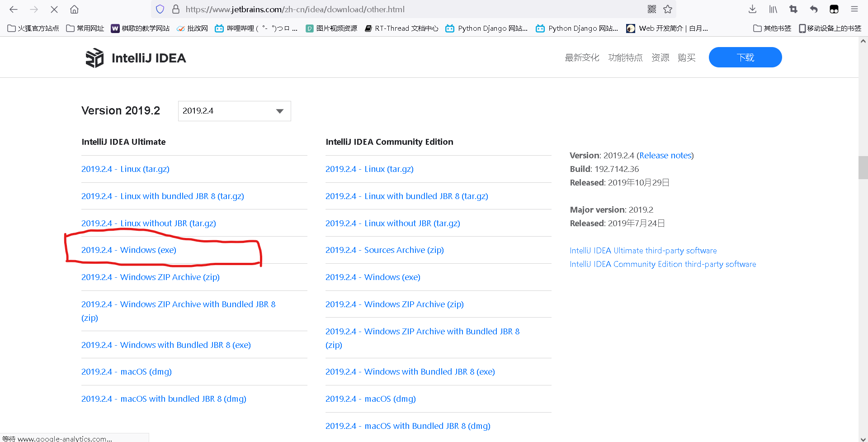
Task: Open the 哔哩哔哩 bookmark
Action: 256,28
